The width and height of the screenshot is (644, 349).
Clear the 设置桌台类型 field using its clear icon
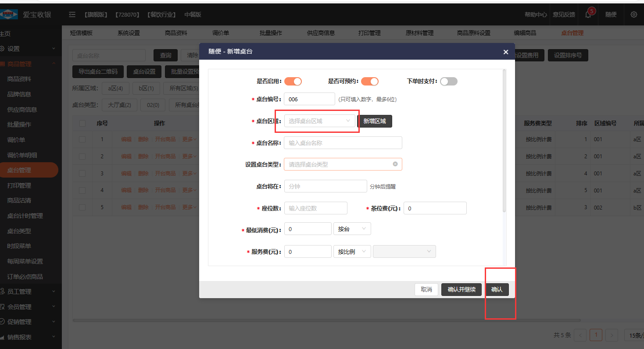tap(395, 164)
